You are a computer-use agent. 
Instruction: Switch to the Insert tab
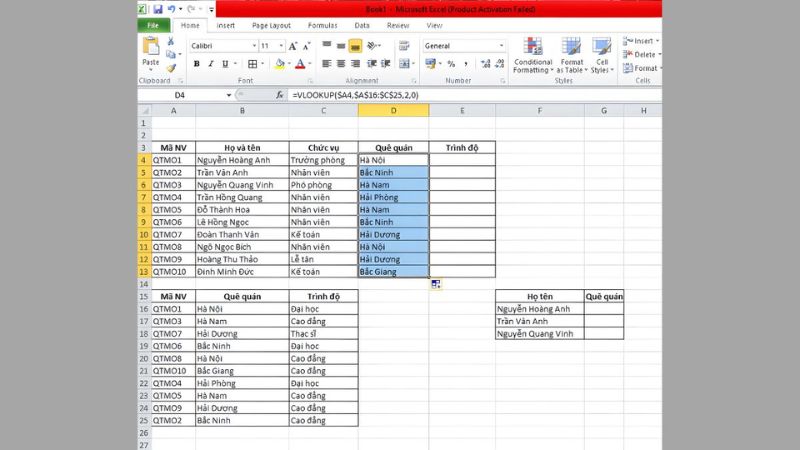[226, 26]
